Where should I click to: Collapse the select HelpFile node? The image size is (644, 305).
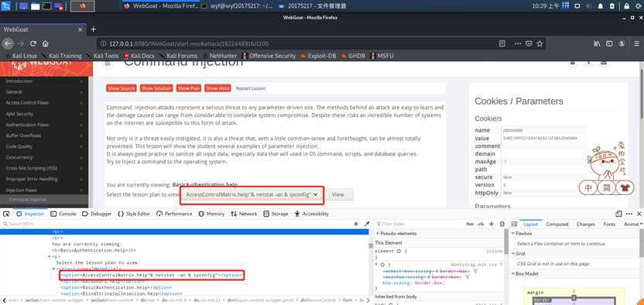[54, 269]
